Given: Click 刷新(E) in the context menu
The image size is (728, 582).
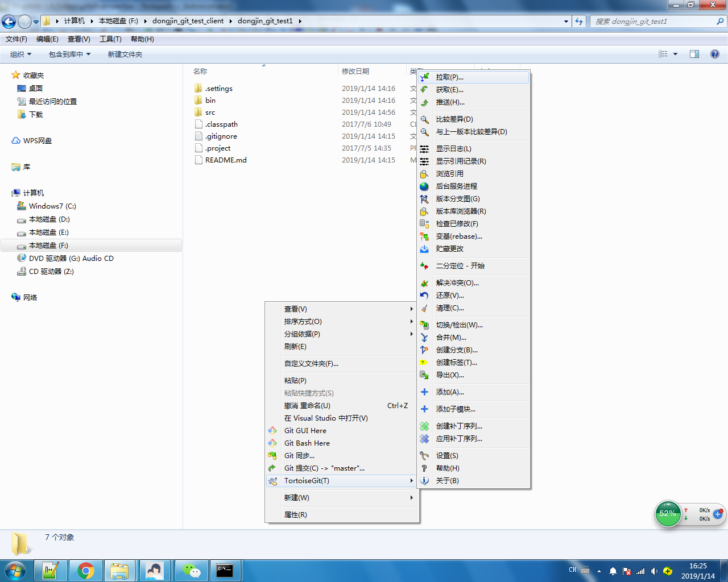Looking at the screenshot, I should tap(296, 346).
